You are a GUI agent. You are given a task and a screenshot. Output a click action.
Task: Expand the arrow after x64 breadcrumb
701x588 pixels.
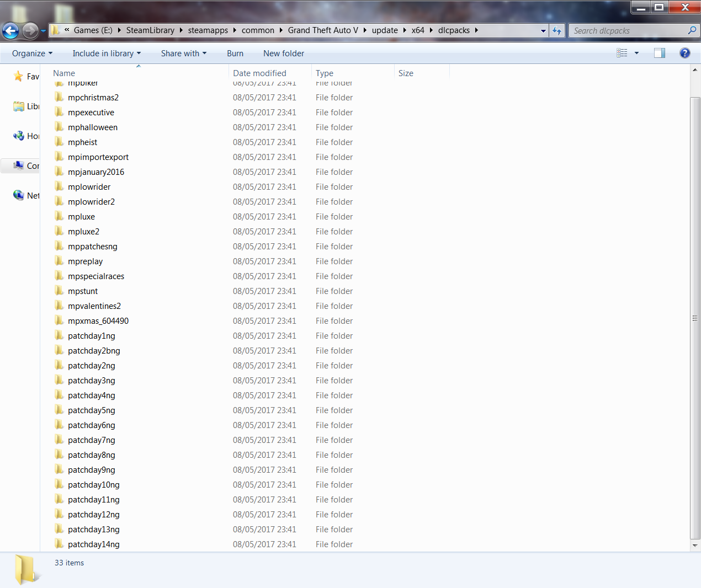431,30
